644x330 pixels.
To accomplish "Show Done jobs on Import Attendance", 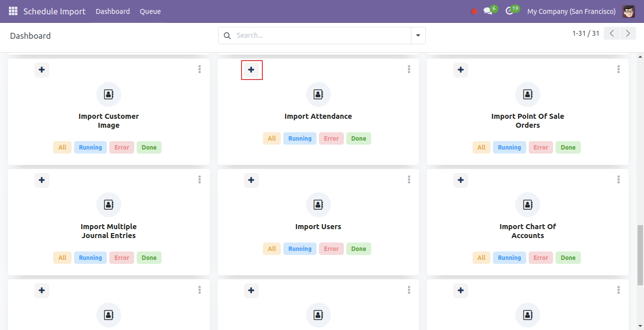I will (359, 139).
